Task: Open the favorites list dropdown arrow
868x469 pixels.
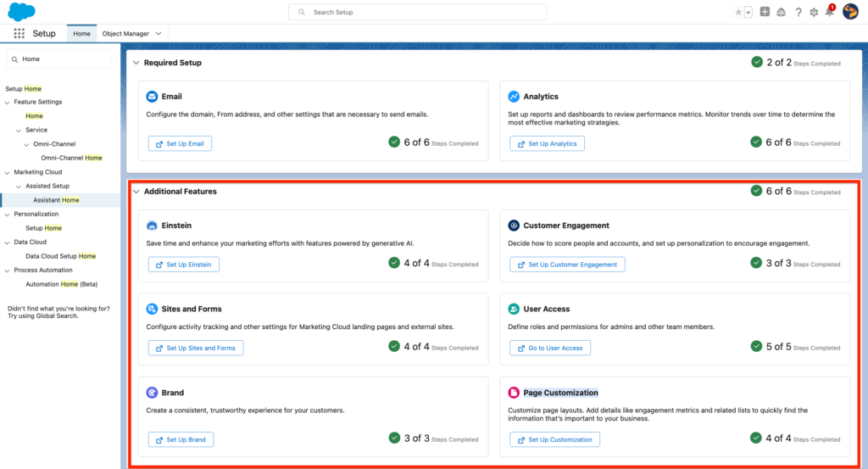Action: pyautogui.click(x=748, y=12)
